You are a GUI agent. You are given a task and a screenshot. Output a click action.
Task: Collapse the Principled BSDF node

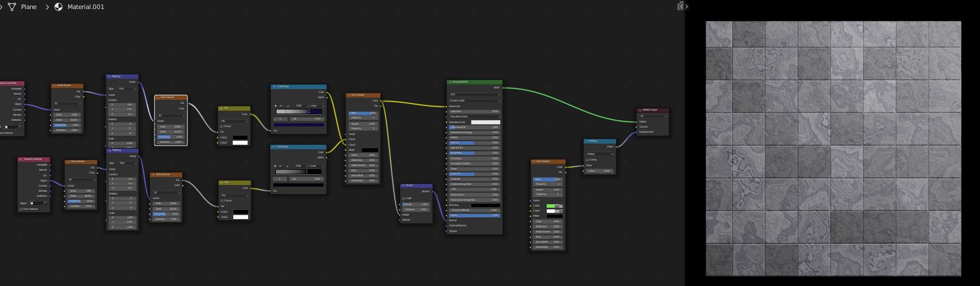(450, 82)
